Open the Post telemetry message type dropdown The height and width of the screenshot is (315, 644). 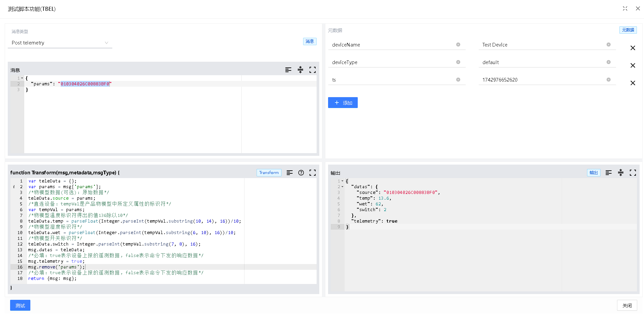click(60, 43)
